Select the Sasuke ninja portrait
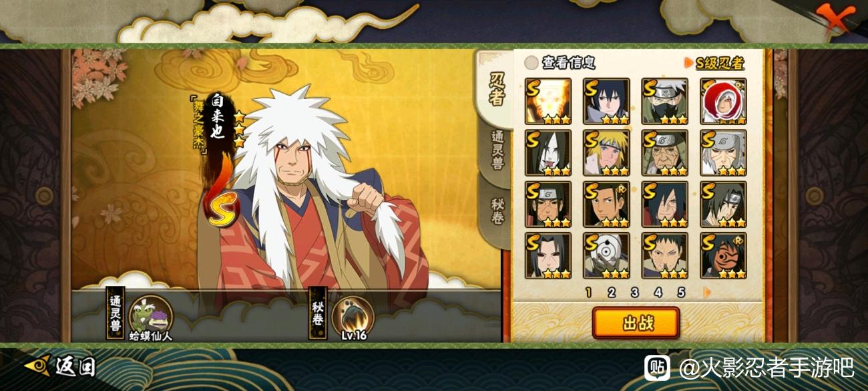This screenshot has height=391, width=868. tap(606, 102)
